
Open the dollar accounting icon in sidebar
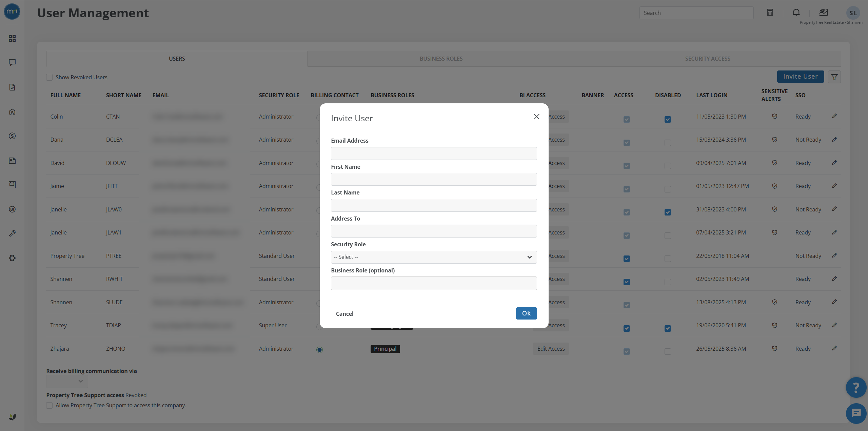(x=12, y=136)
